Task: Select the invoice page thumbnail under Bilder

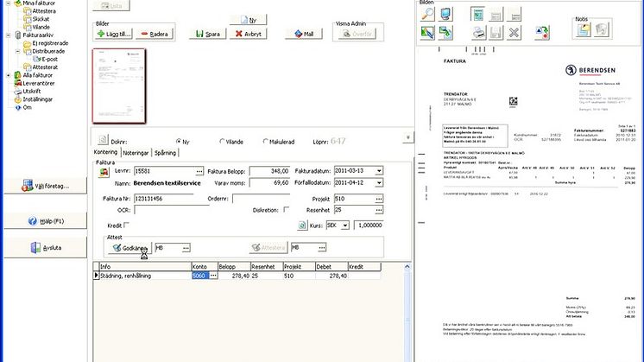Action: pyautogui.click(x=119, y=86)
